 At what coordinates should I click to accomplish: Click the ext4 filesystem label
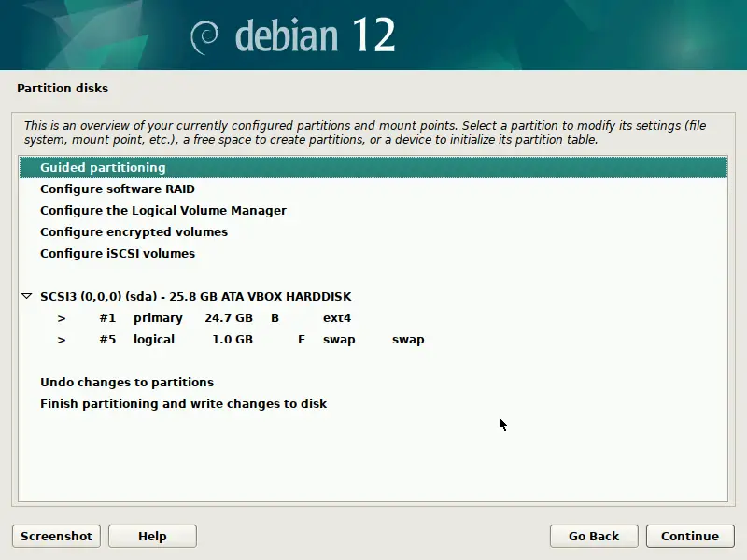tap(337, 318)
